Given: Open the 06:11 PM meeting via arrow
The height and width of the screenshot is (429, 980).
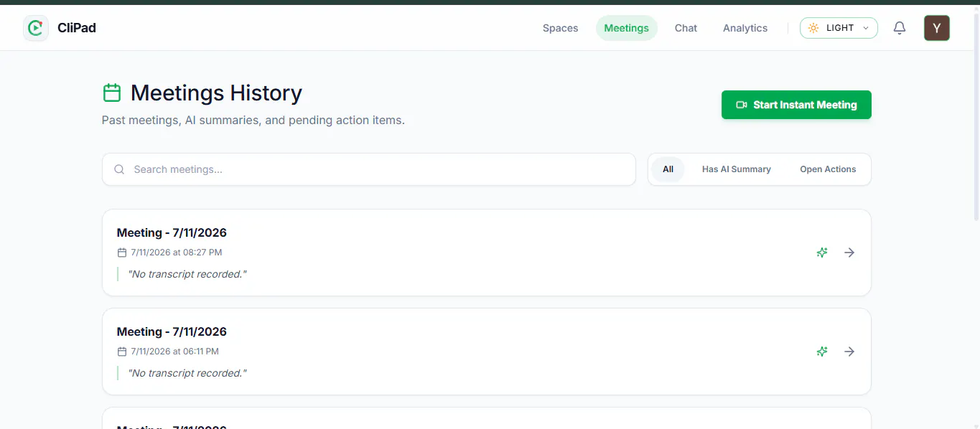Looking at the screenshot, I should pos(849,352).
